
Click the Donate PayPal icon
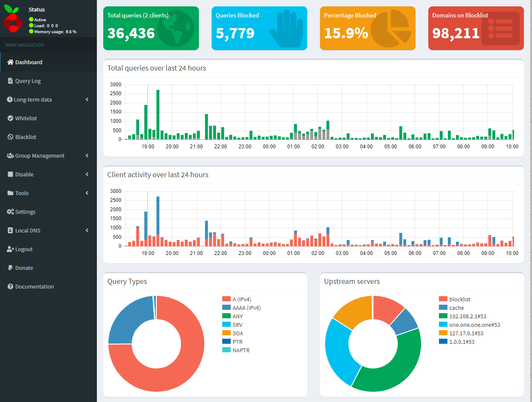(x=10, y=268)
